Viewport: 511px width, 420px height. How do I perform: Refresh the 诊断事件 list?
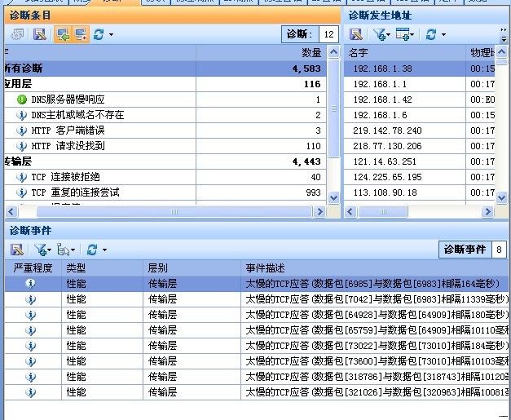(92, 250)
